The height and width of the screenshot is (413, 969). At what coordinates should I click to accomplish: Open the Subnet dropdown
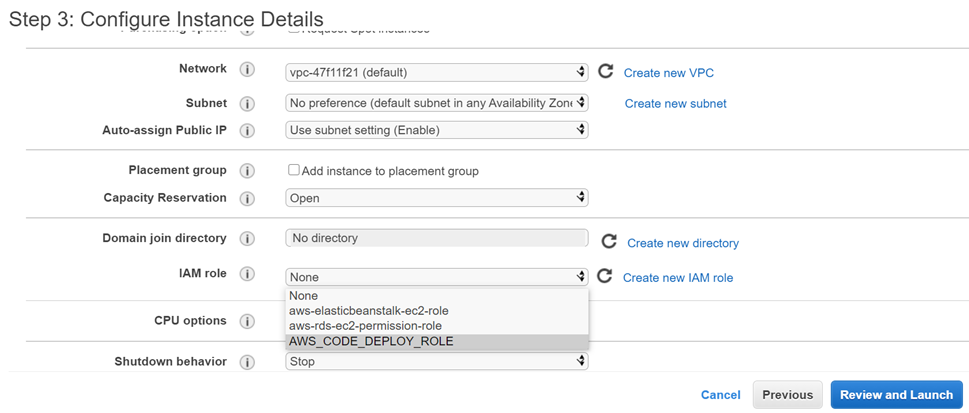click(436, 103)
